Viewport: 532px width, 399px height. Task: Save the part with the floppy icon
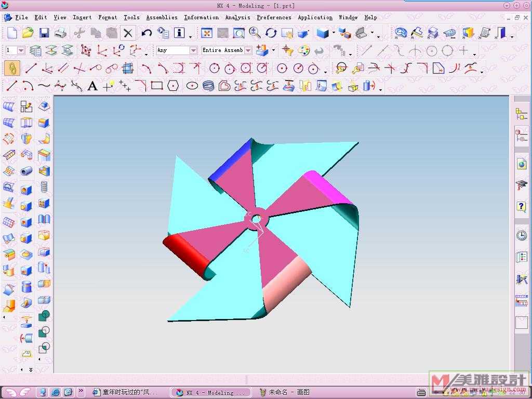point(44,33)
